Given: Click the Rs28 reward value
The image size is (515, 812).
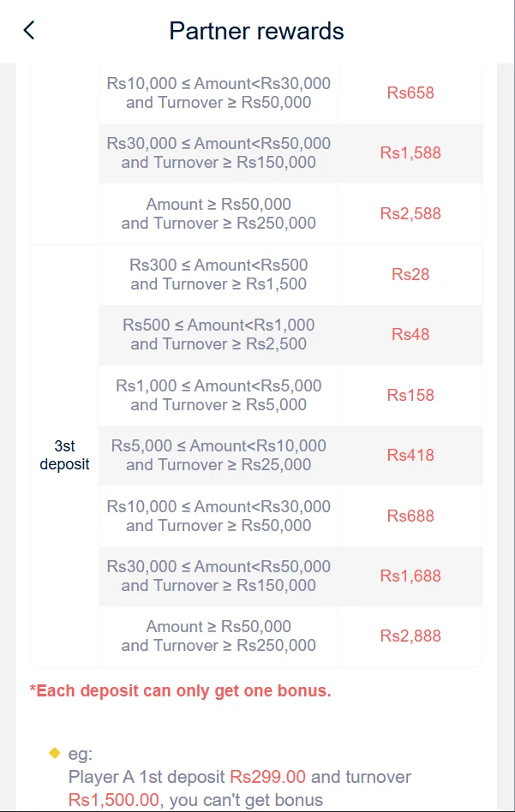Looking at the screenshot, I should pyautogui.click(x=410, y=274).
